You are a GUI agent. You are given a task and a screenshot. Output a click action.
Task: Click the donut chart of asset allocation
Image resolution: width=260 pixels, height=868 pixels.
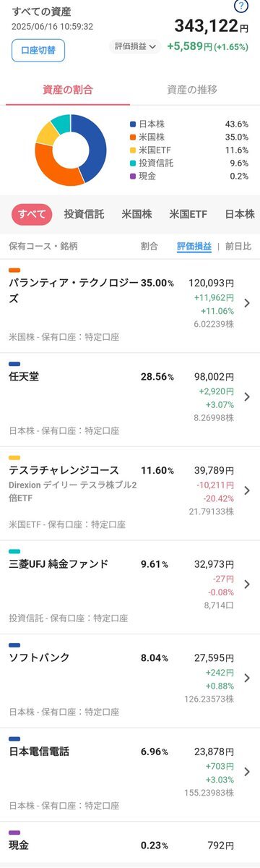[71, 150]
